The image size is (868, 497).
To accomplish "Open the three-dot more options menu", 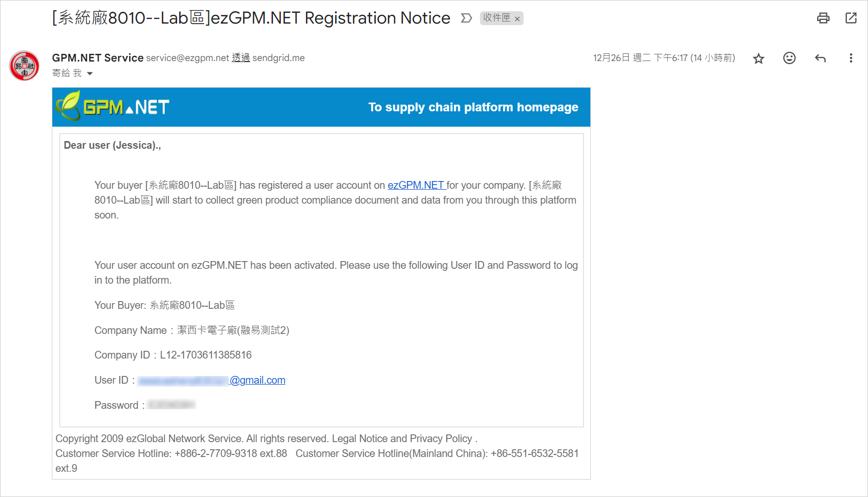I will coord(851,58).
